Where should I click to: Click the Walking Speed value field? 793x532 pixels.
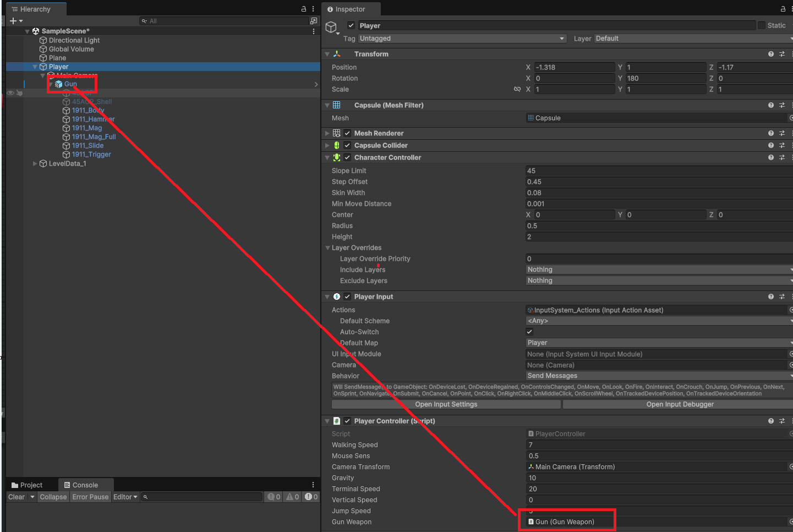(659, 445)
